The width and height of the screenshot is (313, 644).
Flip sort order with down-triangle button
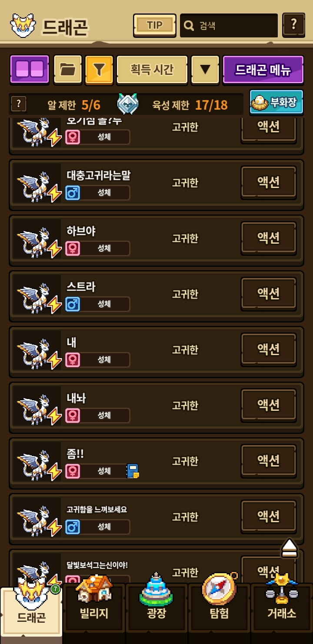205,69
